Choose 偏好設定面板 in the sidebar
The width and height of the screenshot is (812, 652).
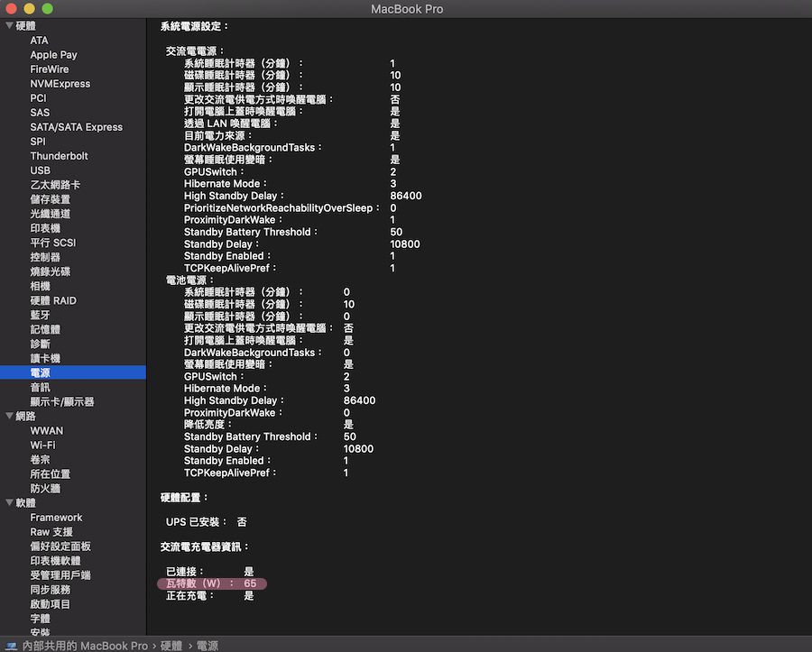pos(60,547)
